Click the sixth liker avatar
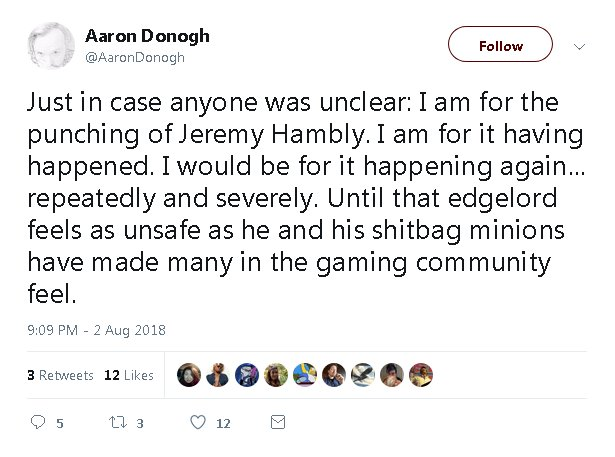The image size is (615, 457). point(334,375)
